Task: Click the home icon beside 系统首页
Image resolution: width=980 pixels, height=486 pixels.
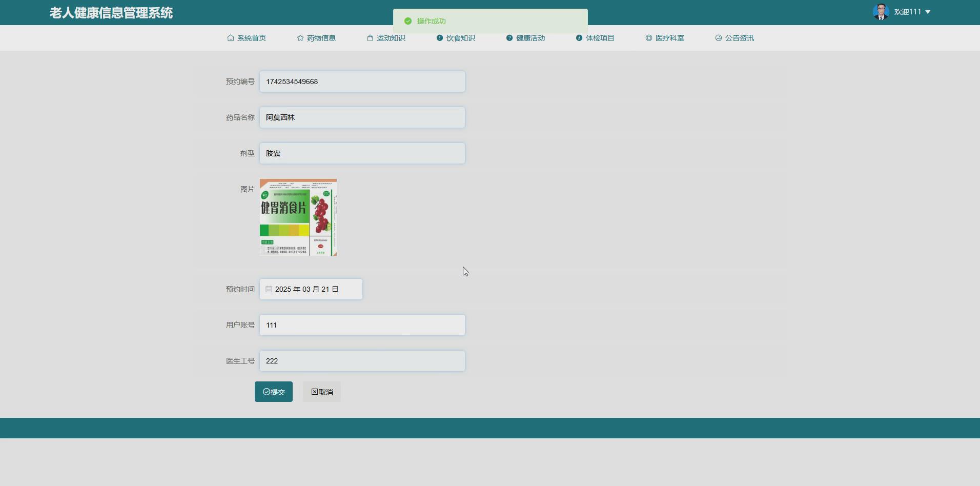Action: click(231, 38)
